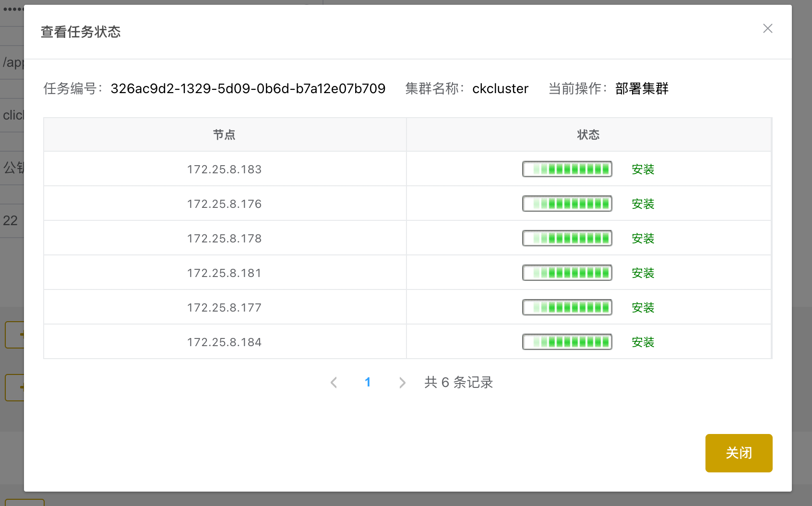Select node IP 172.25.8.183
The image size is (812, 506).
point(224,169)
